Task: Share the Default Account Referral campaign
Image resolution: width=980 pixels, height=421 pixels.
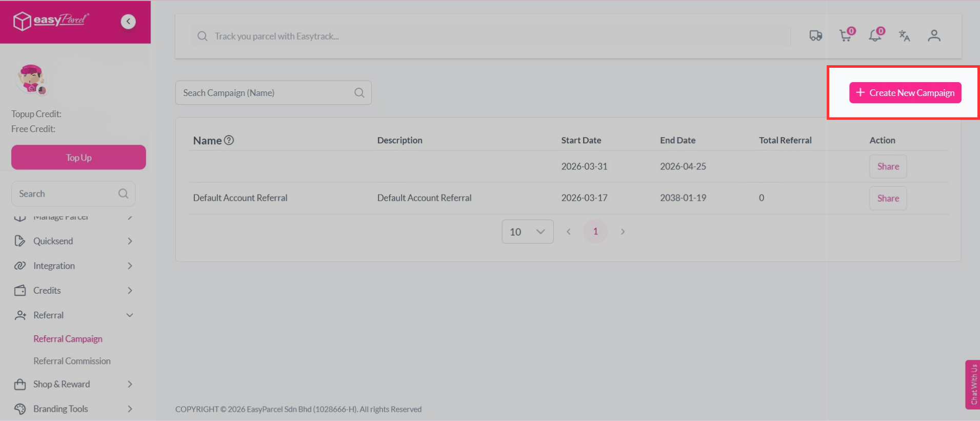Action: pyautogui.click(x=888, y=198)
